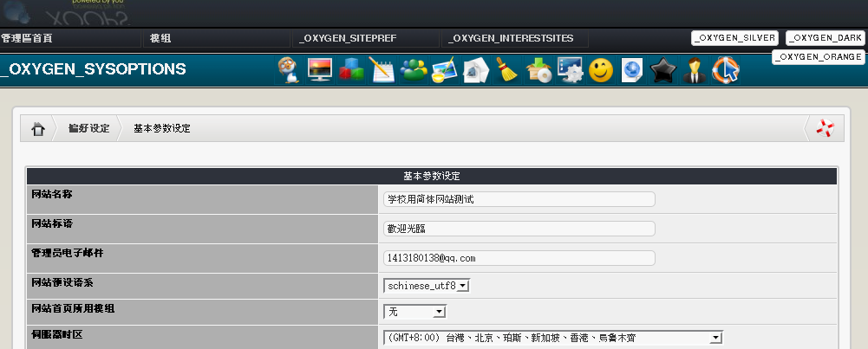Click the businessman user icon

pos(693,70)
